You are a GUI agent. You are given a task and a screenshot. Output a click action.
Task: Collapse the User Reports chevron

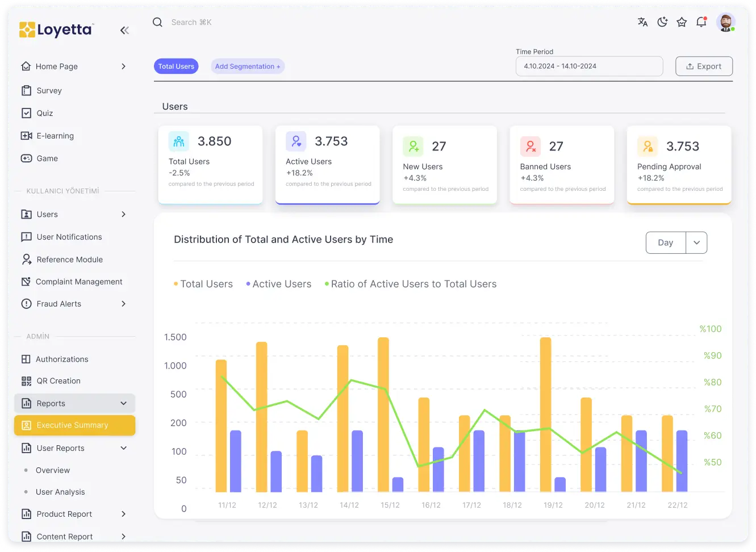123,448
